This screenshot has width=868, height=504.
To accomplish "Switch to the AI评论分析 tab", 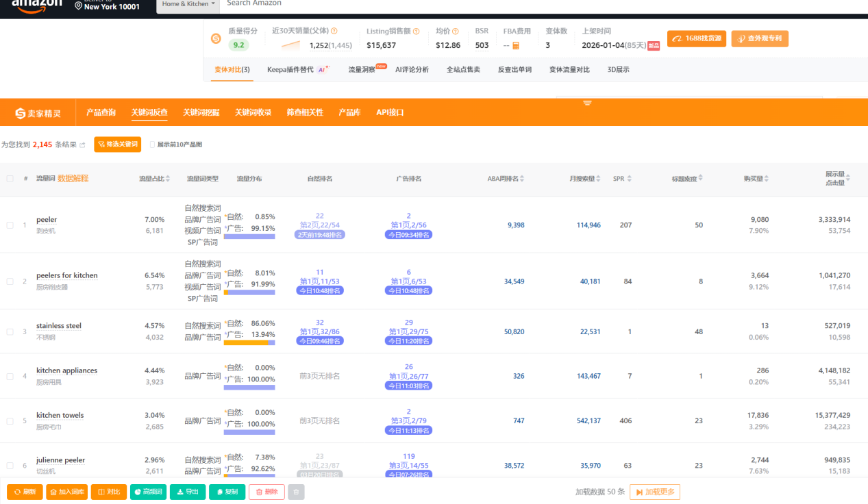I will [412, 70].
